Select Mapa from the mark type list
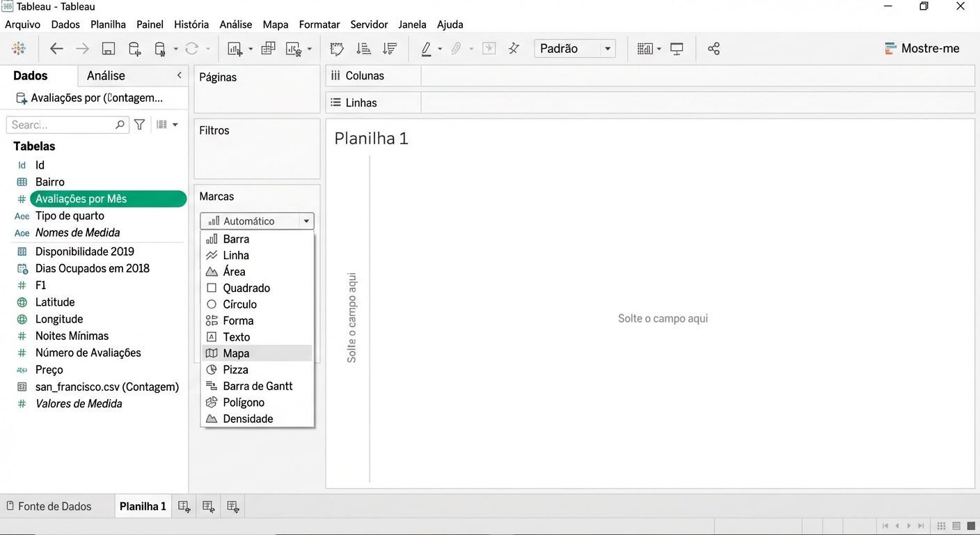 pyautogui.click(x=237, y=353)
